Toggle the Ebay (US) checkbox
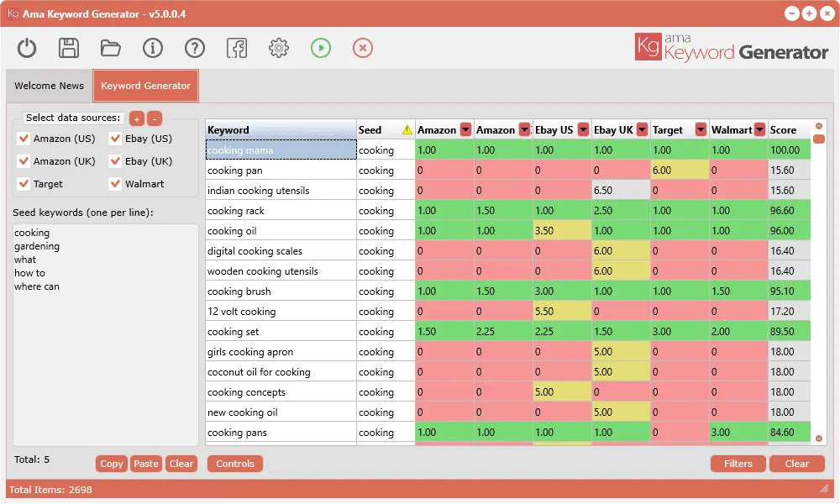 point(115,139)
